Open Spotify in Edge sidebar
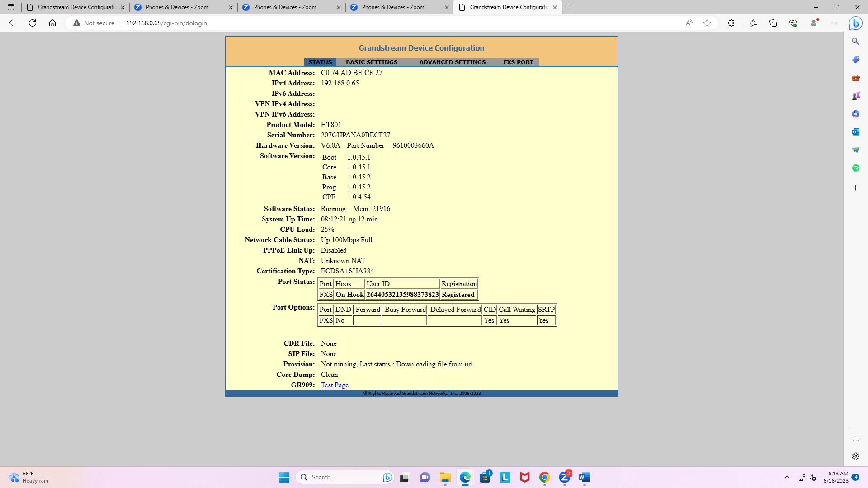 (x=855, y=168)
